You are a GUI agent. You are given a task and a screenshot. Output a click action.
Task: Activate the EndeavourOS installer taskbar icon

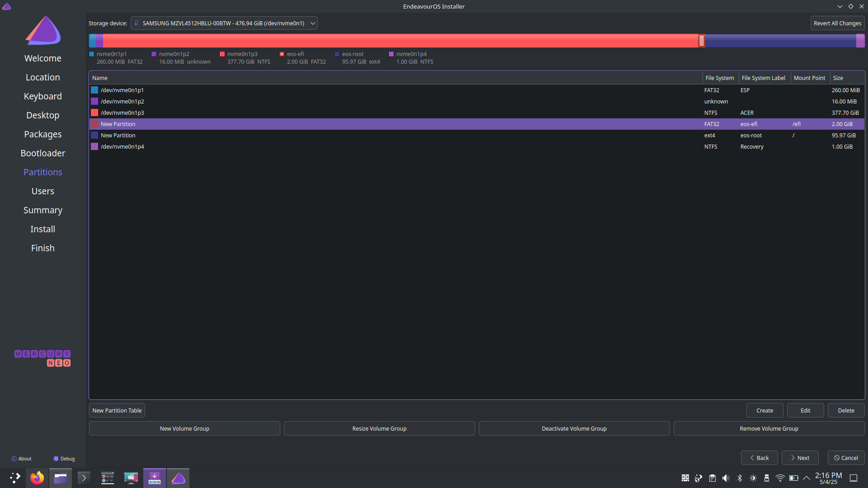(x=178, y=478)
